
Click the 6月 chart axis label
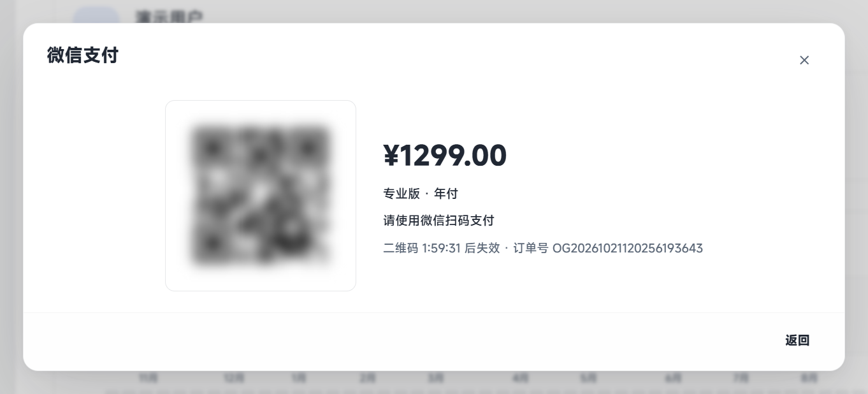(674, 378)
